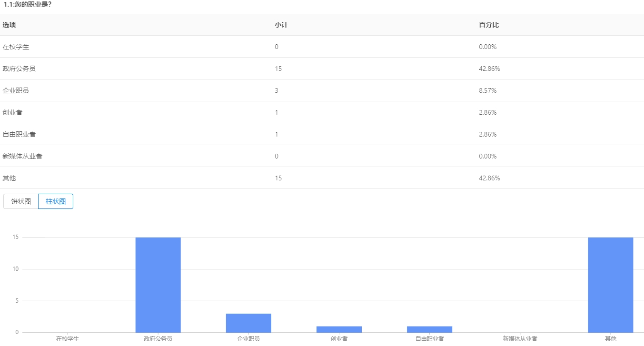
Task: Click the 企业职员 bar in the chart
Action: pyautogui.click(x=248, y=323)
